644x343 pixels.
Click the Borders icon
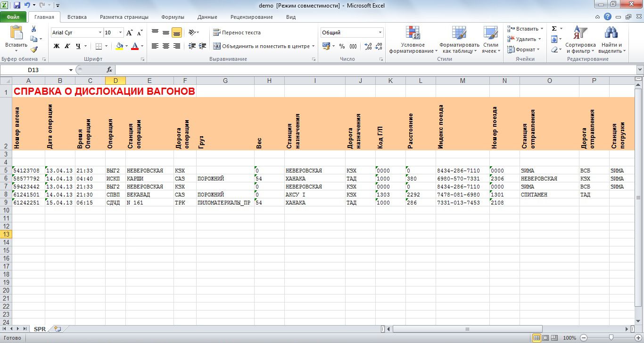tap(99, 46)
